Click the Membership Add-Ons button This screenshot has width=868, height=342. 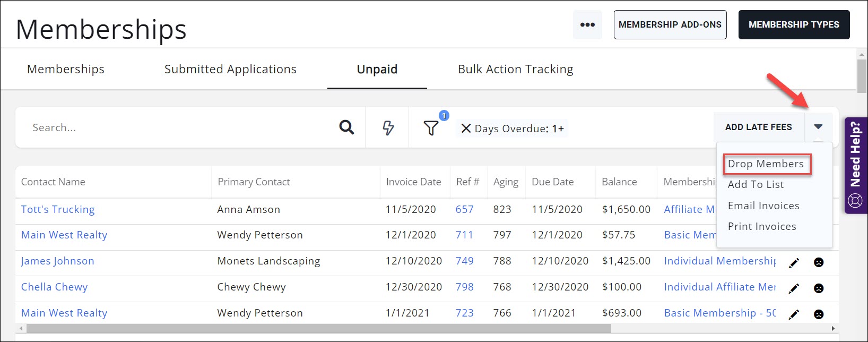(x=670, y=24)
